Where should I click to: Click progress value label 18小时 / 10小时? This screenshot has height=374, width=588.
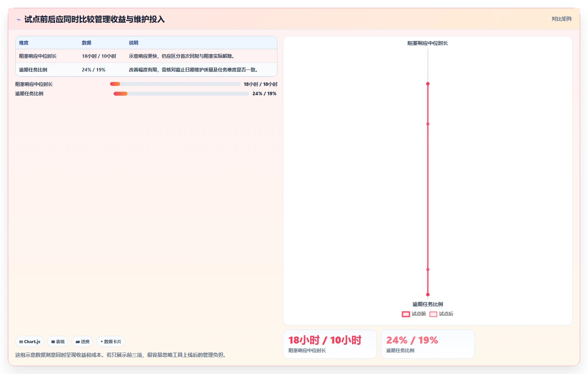pyautogui.click(x=260, y=84)
